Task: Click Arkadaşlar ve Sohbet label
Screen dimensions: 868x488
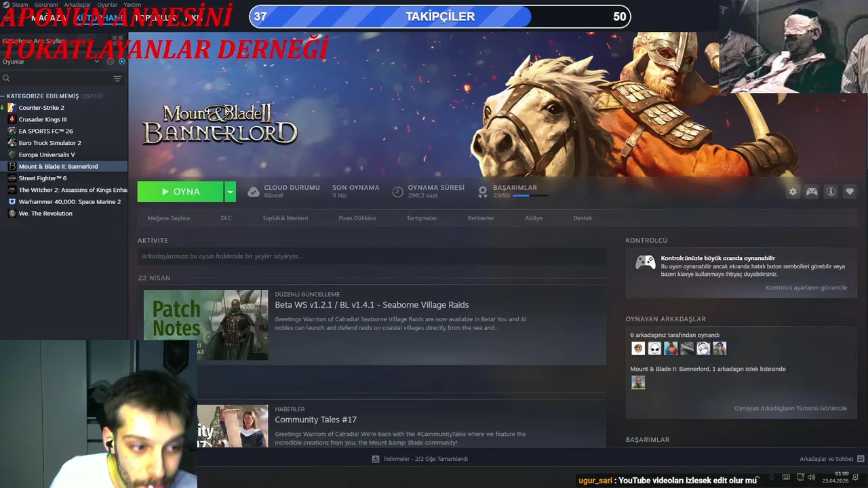Action: 827,459
